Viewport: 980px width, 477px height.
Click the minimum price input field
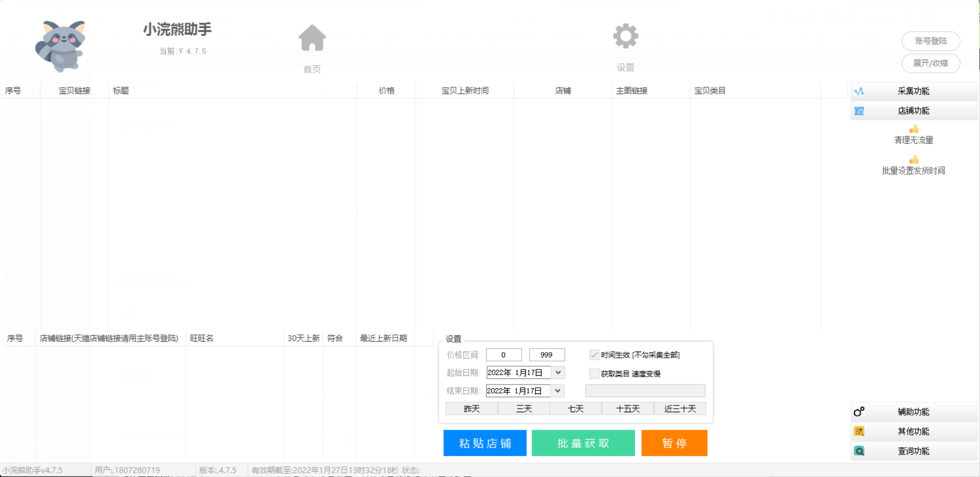coord(503,355)
